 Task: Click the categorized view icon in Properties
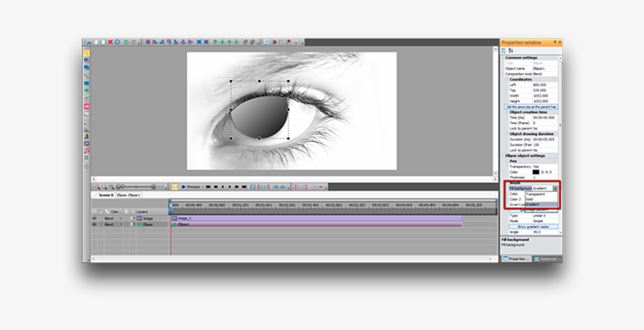503,50
